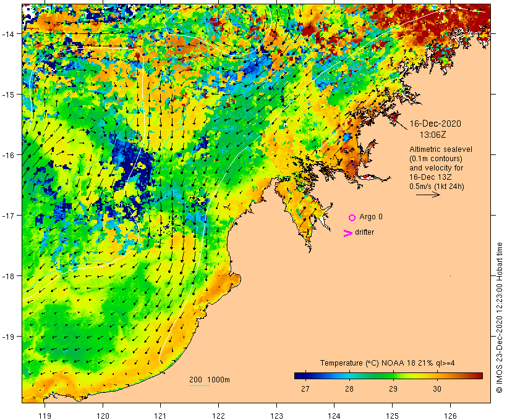The height and width of the screenshot is (420, 507).
Task: Click the latitude label -17
Action: point(8,215)
